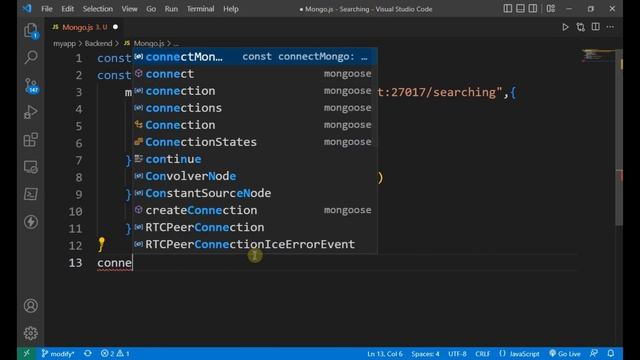Open the Go menu
The height and width of the screenshot is (360, 640).
[151, 9]
